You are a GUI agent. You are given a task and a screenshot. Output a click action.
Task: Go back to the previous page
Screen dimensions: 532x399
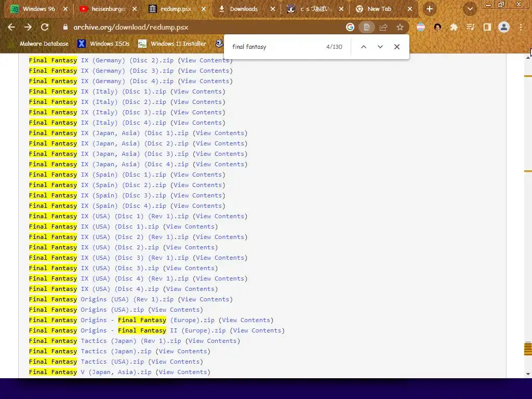click(11, 27)
